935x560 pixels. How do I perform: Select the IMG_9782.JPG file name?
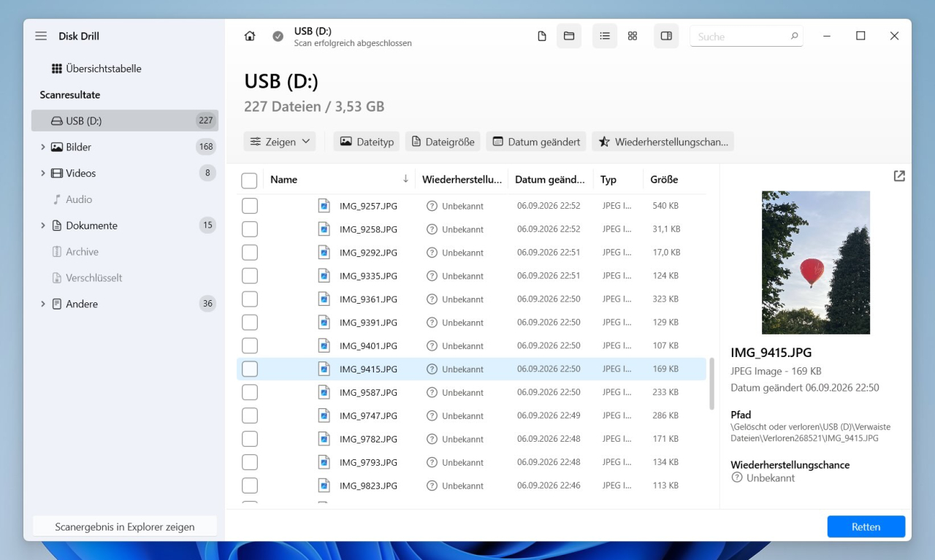[368, 439]
